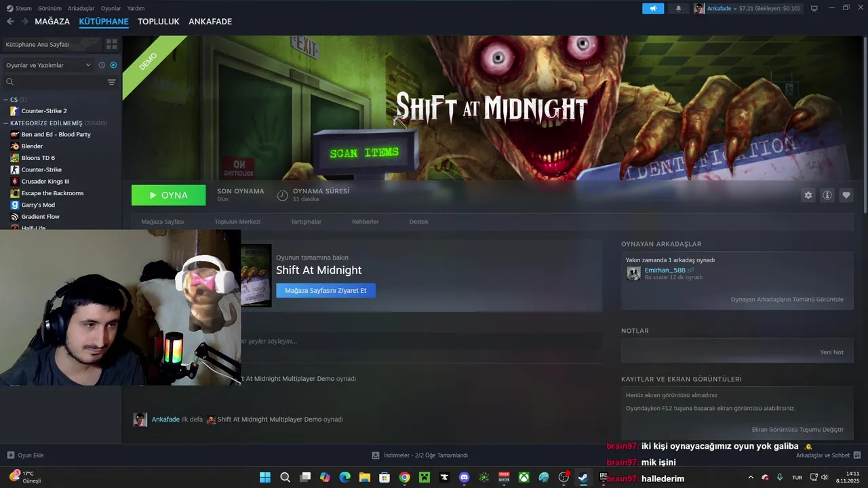868x488 pixels.
Task: Open the announcements megaphone button
Action: (x=653, y=8)
